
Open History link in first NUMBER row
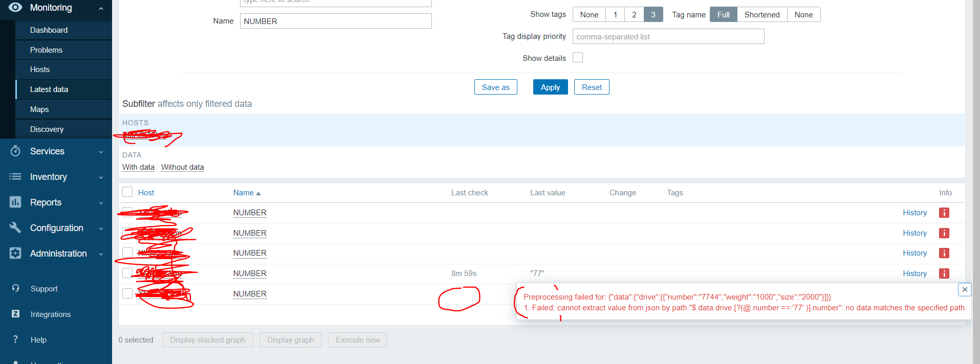pyautogui.click(x=914, y=213)
